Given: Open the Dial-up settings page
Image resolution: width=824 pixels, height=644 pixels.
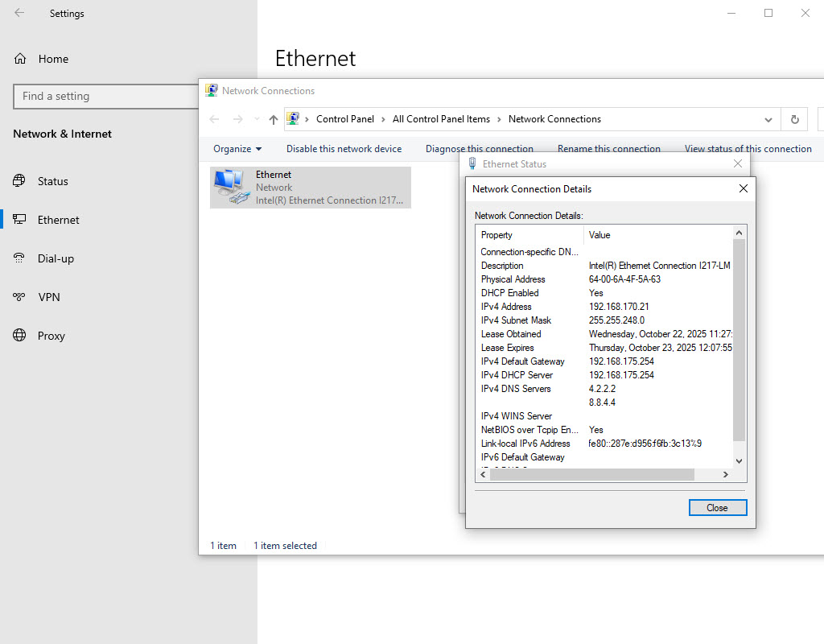Looking at the screenshot, I should (x=56, y=258).
